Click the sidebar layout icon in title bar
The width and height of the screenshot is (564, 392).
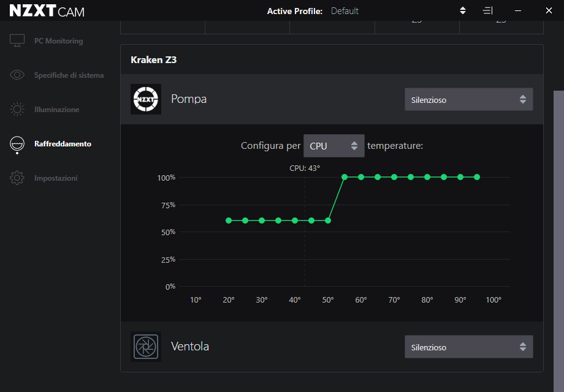(487, 11)
